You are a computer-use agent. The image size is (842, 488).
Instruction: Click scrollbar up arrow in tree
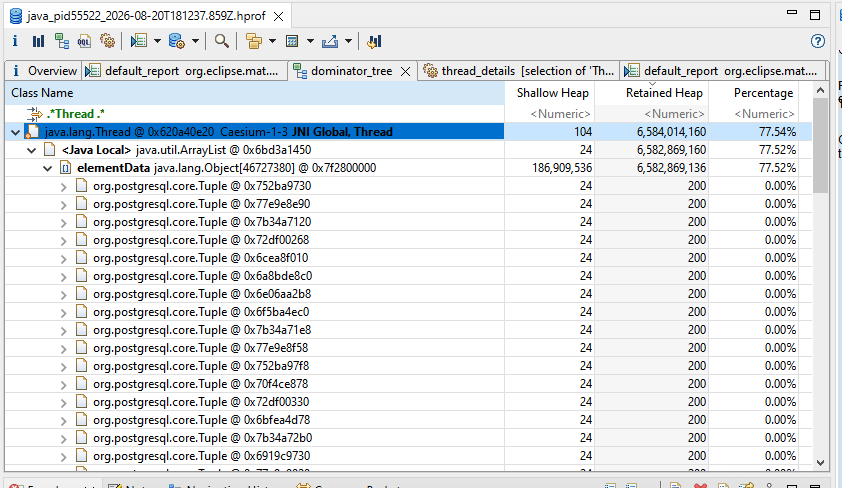pyautogui.click(x=820, y=90)
